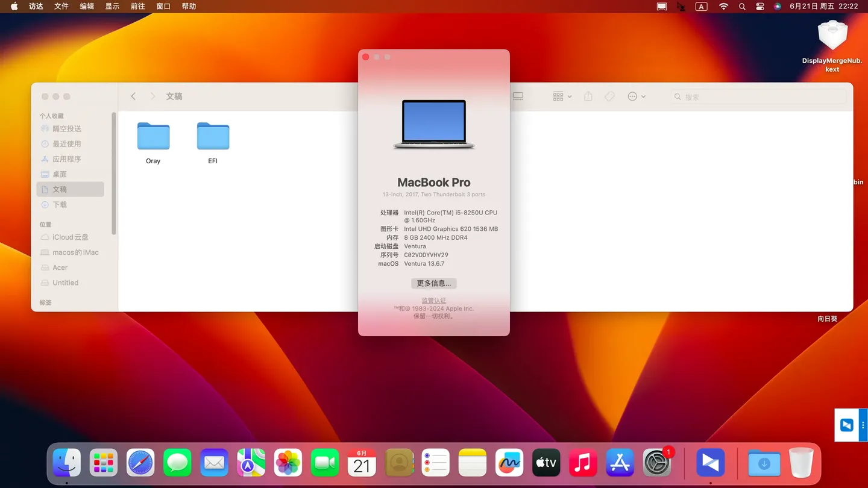
Task: Open Safari from the Dock
Action: (140, 462)
